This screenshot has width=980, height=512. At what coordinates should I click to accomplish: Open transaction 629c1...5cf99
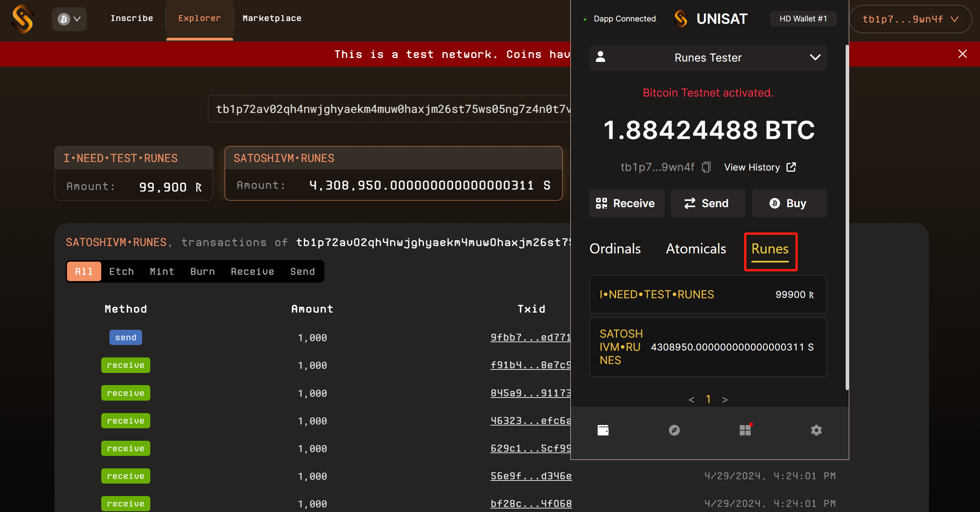(530, 449)
